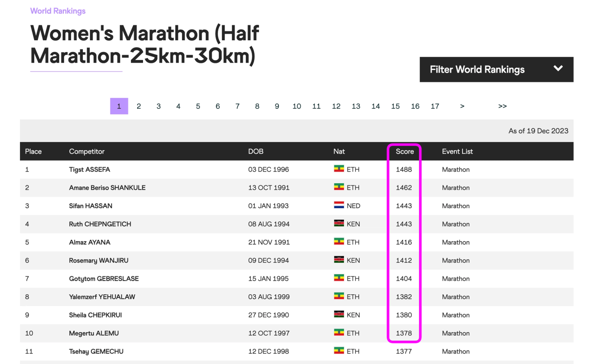Image resolution: width=591 pixels, height=364 pixels.
Task: Go to rankings page 8
Action: 257,106
